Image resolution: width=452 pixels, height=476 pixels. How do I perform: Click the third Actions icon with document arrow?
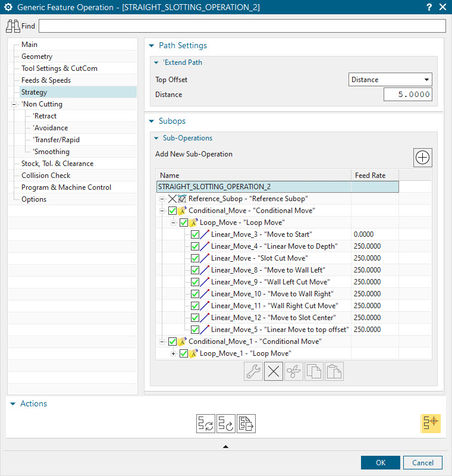[246, 423]
